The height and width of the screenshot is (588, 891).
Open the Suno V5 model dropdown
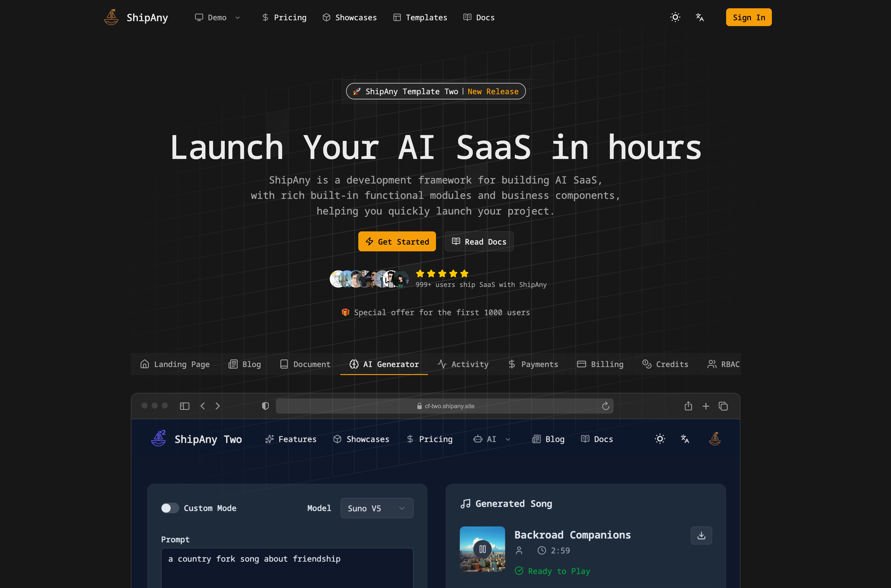(x=377, y=508)
